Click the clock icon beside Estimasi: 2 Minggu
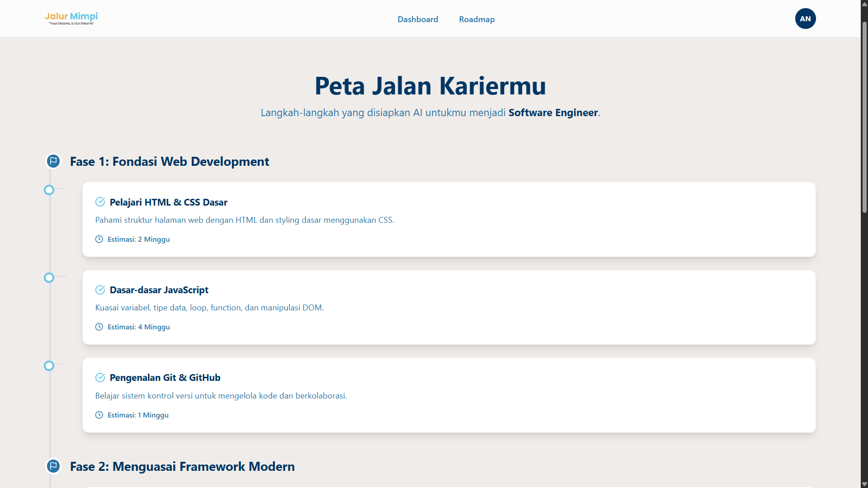The width and height of the screenshot is (868, 488). pyautogui.click(x=99, y=239)
